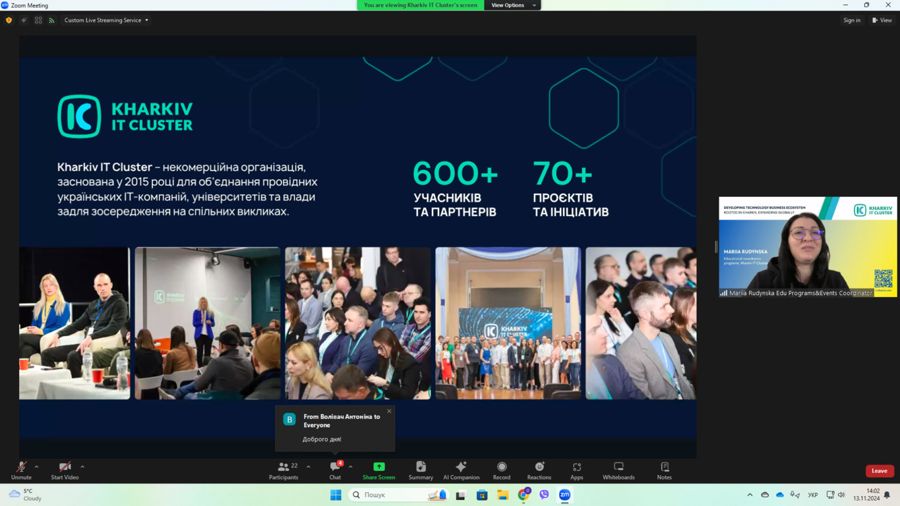Click the chat notification "Доброго дня!"
Viewport: 900px width, 506px height.
(321, 439)
